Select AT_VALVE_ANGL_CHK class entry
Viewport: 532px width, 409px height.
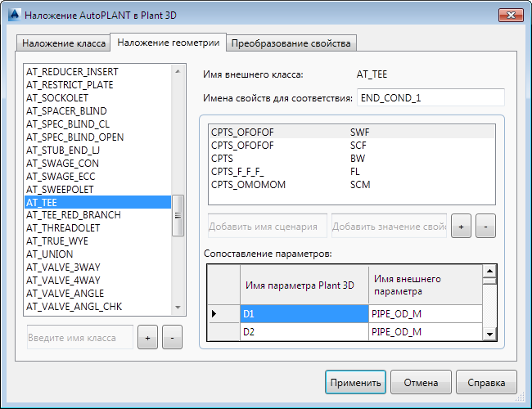click(x=97, y=306)
